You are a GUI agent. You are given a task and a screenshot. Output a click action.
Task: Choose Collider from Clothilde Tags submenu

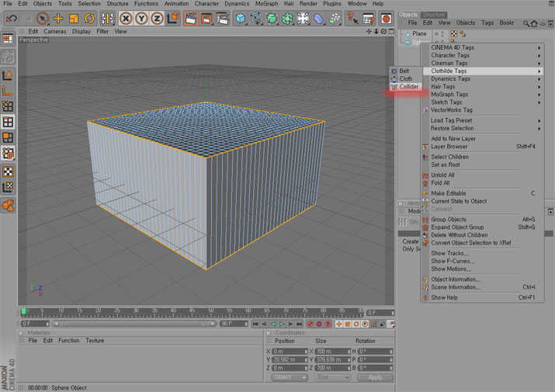click(x=408, y=87)
